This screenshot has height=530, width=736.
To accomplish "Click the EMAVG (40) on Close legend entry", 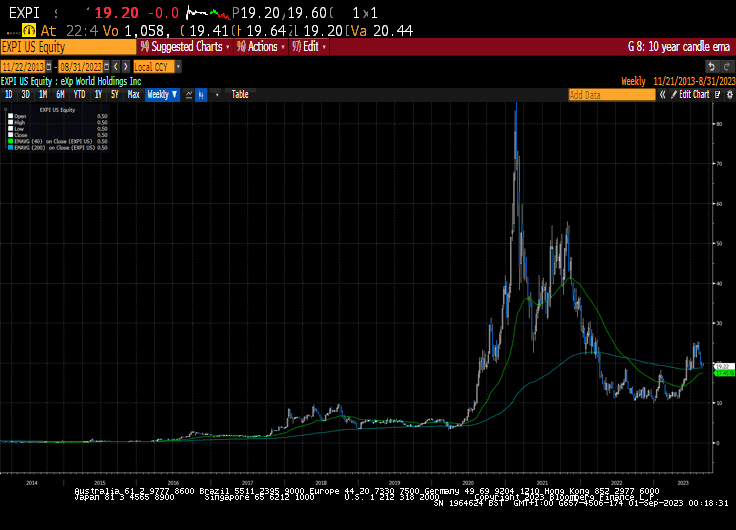I will click(x=53, y=141).
